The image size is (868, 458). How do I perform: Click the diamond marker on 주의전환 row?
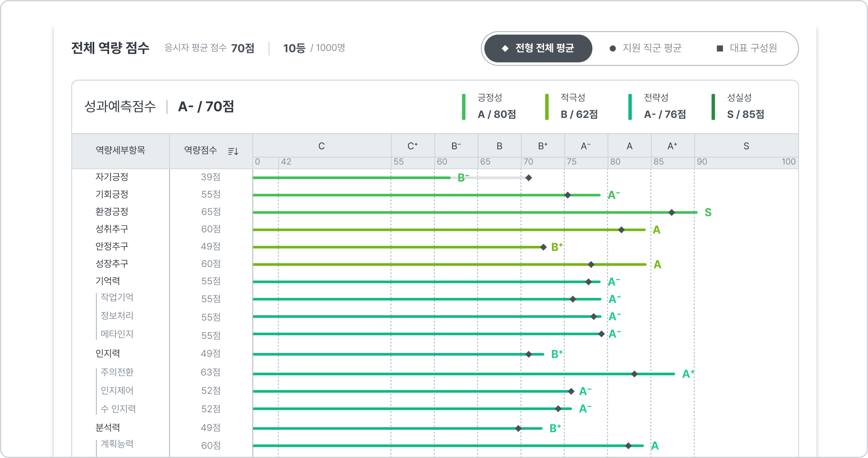(x=634, y=374)
